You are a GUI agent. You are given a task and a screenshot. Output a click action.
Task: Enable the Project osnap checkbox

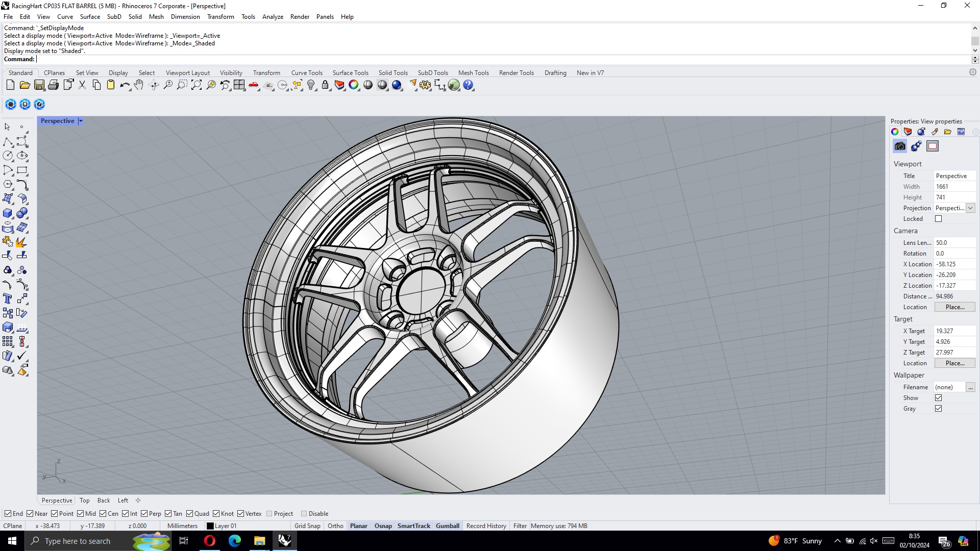tap(269, 514)
